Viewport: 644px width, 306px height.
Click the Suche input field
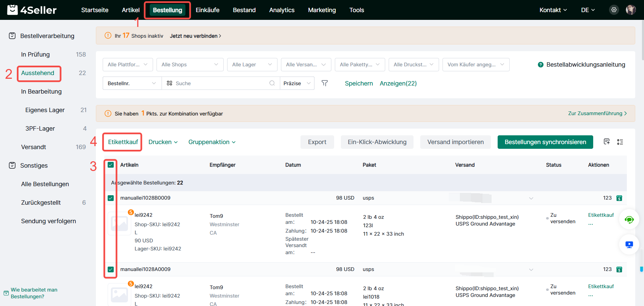pos(220,83)
